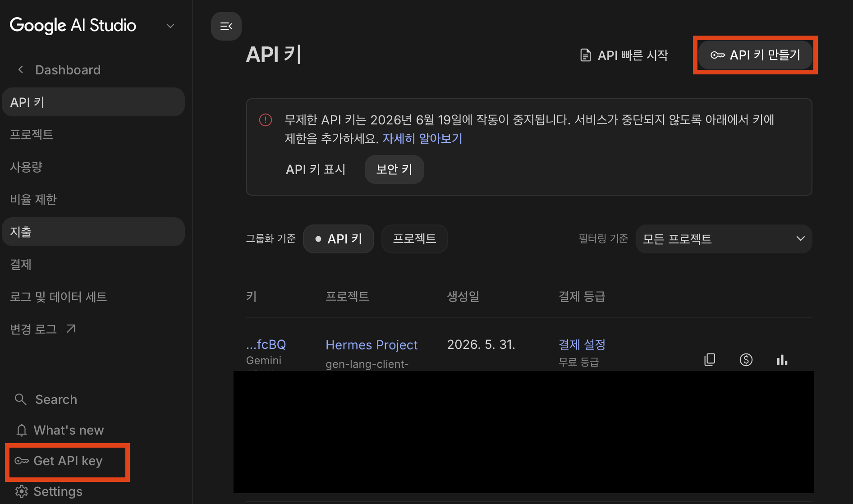The image size is (853, 504).
Task: Click the 키 column header
Action: click(x=251, y=296)
